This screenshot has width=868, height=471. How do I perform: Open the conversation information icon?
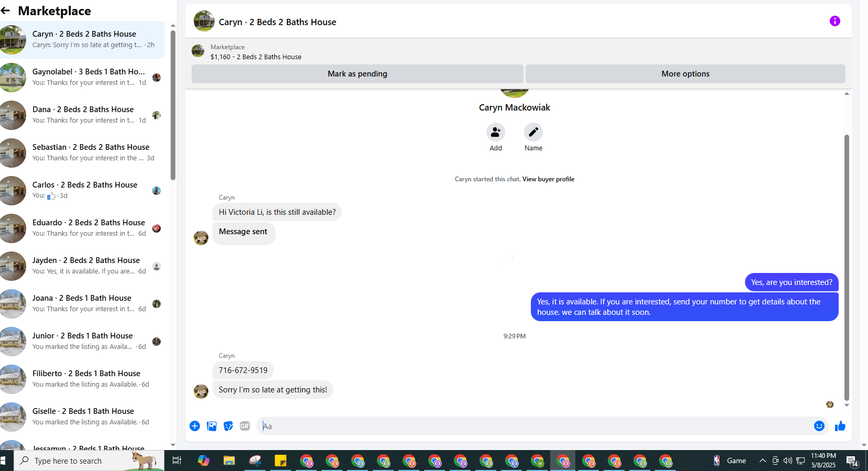pos(834,21)
